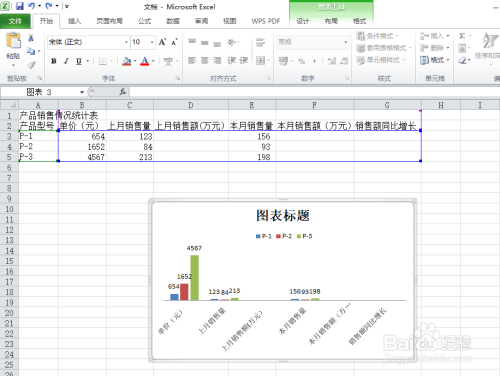Screen dimensions: 500x376
Task: Click insert function fx icon
Action: pos(123,92)
